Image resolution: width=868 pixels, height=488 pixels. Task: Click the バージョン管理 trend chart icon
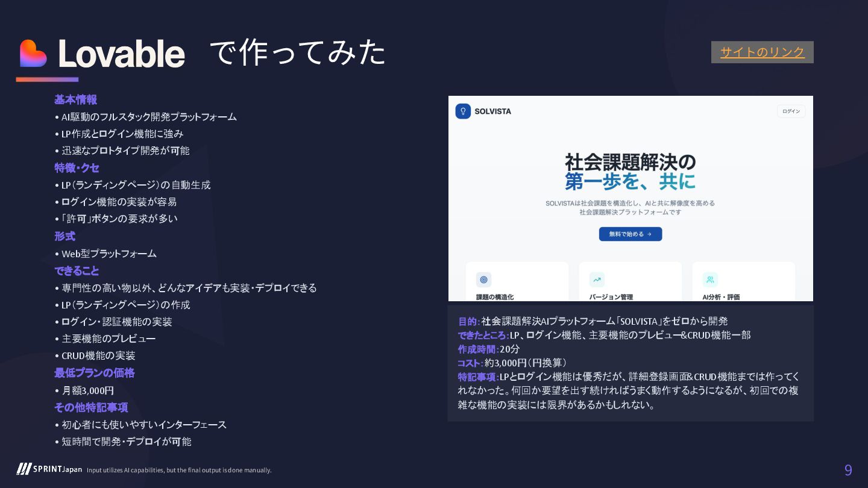point(597,280)
